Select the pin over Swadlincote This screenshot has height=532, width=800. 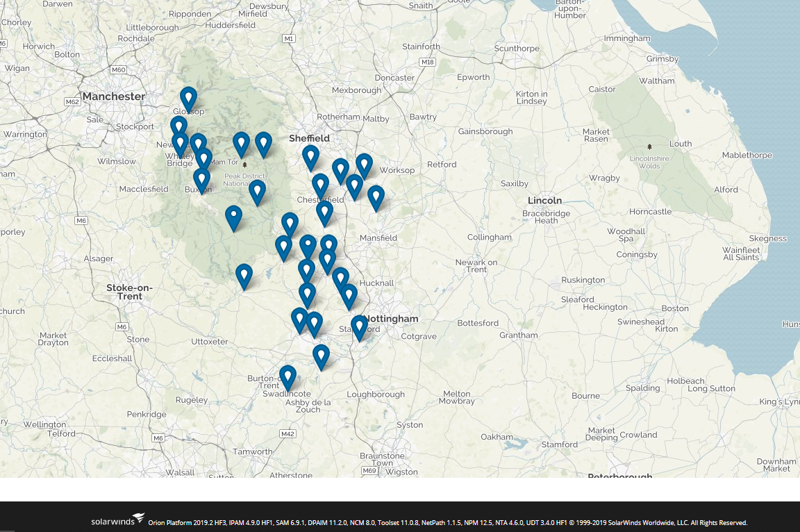tap(287, 377)
